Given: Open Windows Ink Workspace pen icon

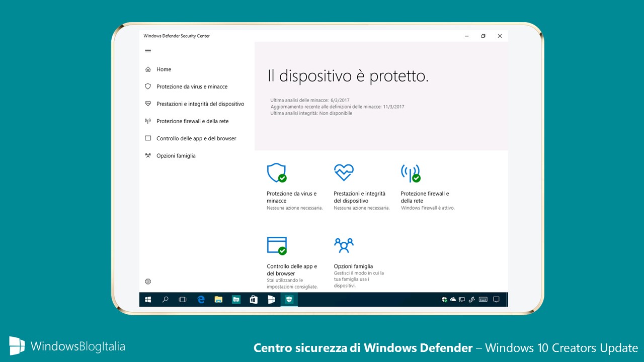Looking at the screenshot, I should click(472, 300).
